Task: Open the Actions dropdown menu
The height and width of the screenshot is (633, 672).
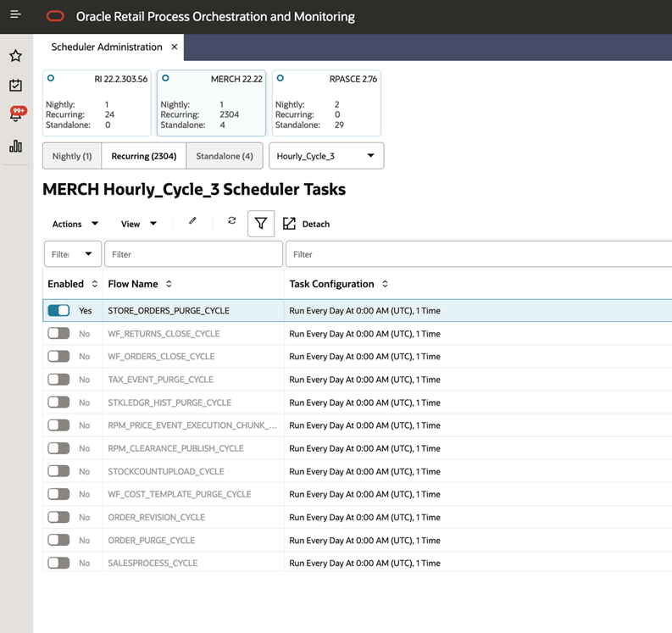Action: click(x=75, y=224)
